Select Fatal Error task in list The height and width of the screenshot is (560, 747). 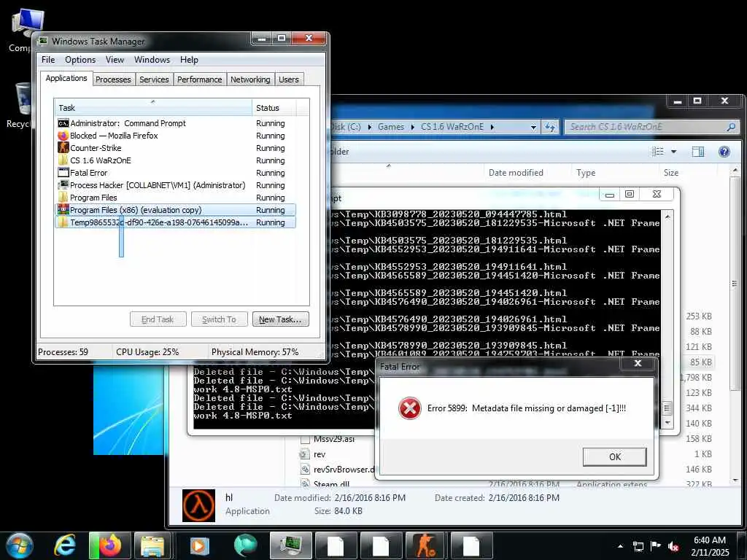click(x=175, y=173)
